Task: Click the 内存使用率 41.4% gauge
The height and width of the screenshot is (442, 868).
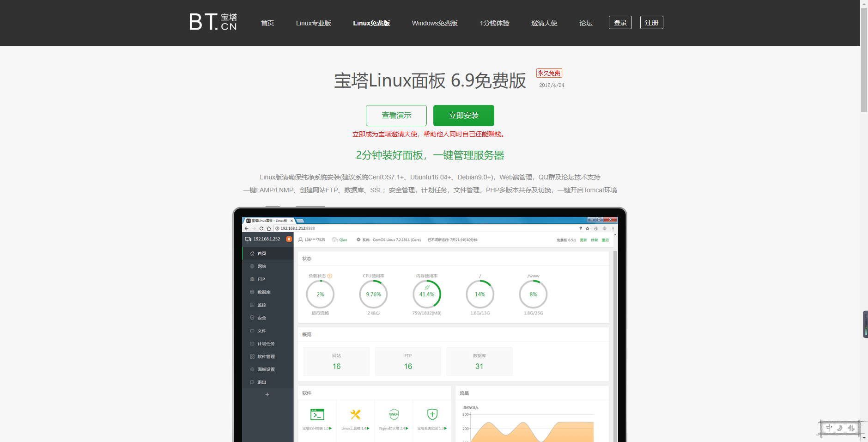Action: point(427,295)
